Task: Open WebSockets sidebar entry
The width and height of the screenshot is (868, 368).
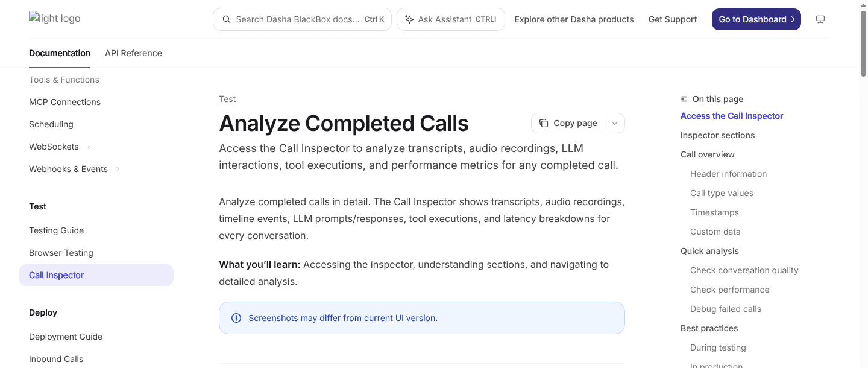Action: tap(54, 147)
